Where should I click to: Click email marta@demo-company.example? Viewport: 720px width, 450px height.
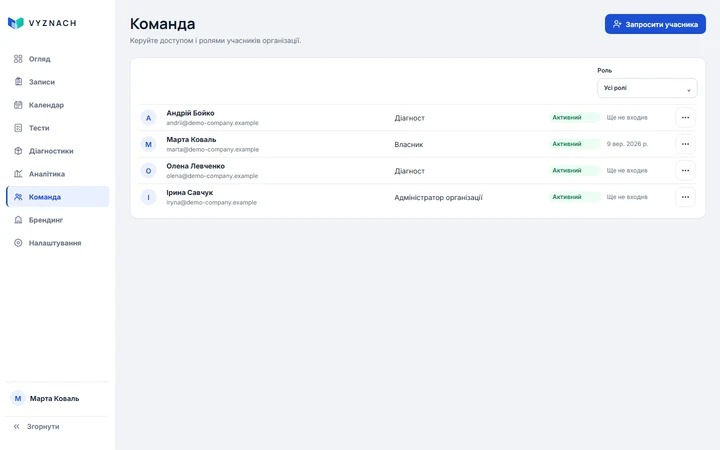click(213, 150)
